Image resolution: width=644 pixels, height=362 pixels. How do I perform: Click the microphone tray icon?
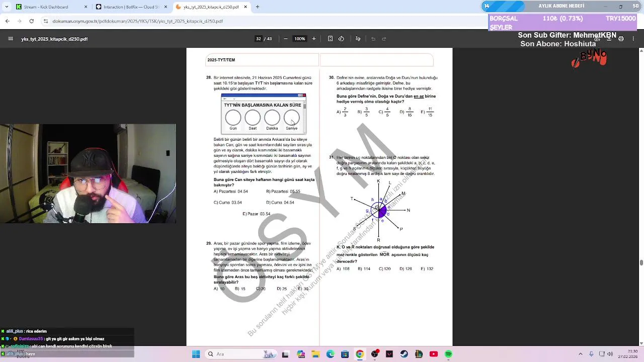[591, 354]
